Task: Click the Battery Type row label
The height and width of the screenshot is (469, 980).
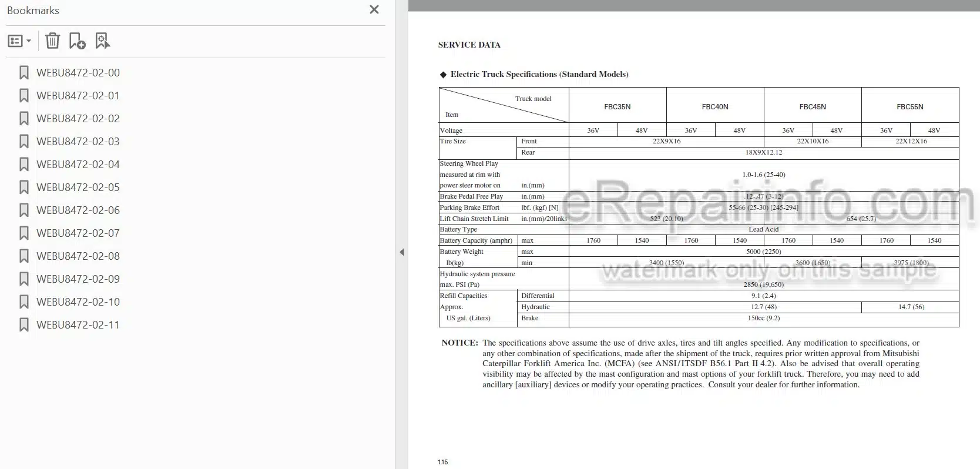Action: (x=458, y=229)
